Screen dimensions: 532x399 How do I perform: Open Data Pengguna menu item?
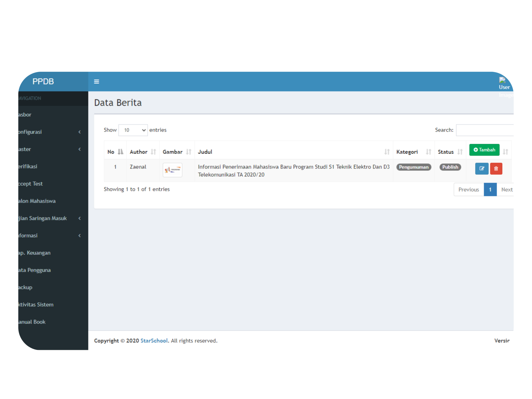pyautogui.click(x=34, y=270)
